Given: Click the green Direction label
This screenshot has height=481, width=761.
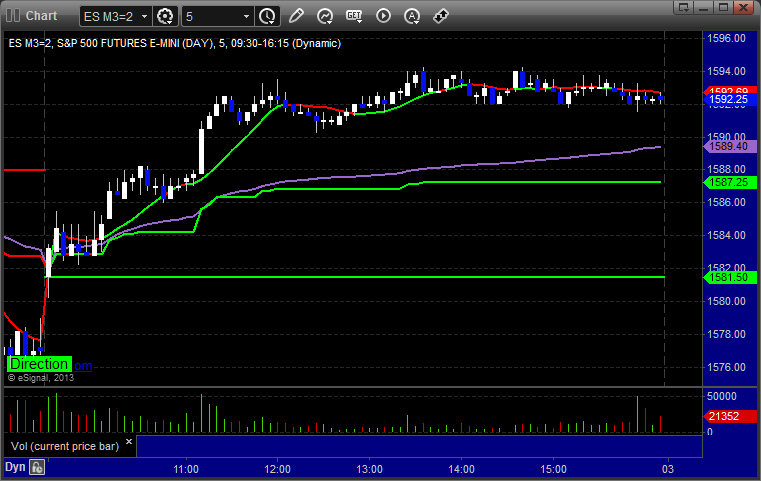Looking at the screenshot, I should [x=39, y=364].
